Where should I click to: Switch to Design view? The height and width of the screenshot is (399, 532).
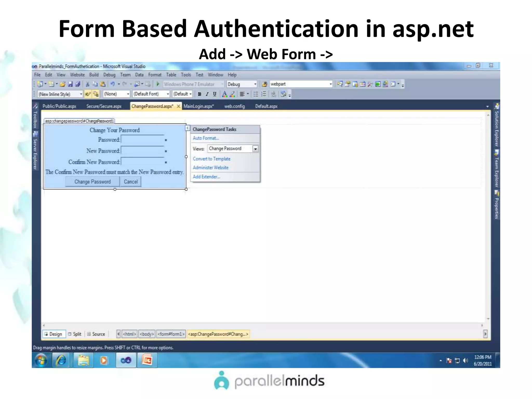54,334
